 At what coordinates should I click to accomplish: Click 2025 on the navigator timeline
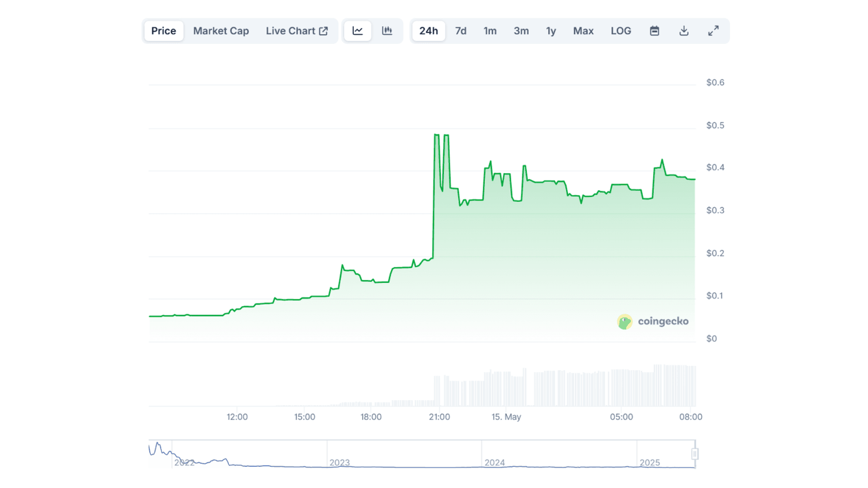(x=650, y=463)
